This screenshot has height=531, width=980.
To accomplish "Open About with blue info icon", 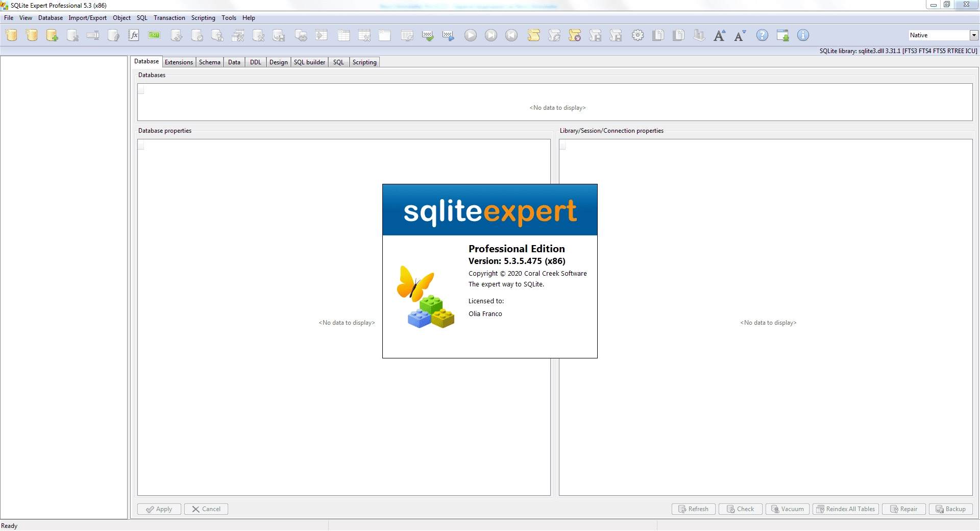I will click(x=803, y=35).
